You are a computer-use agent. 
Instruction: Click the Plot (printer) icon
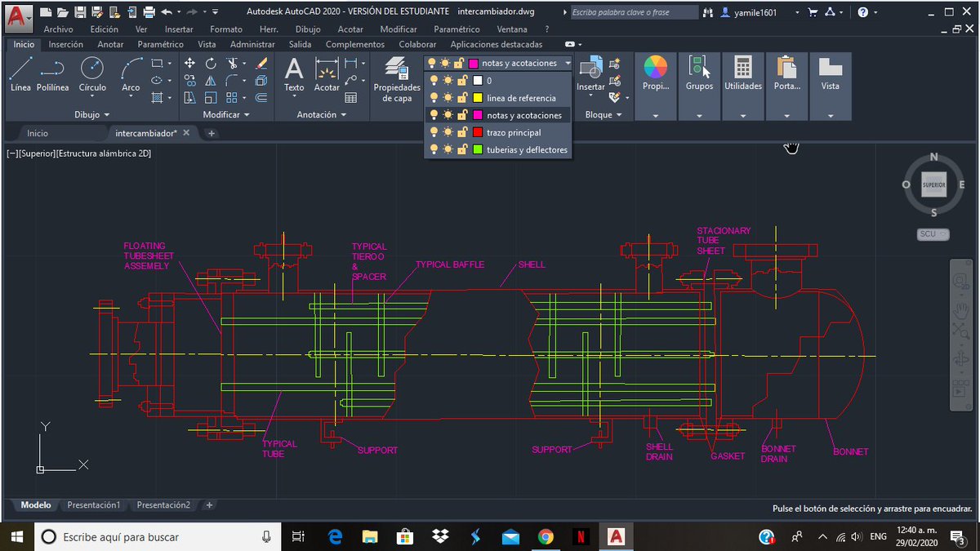pyautogui.click(x=149, y=12)
